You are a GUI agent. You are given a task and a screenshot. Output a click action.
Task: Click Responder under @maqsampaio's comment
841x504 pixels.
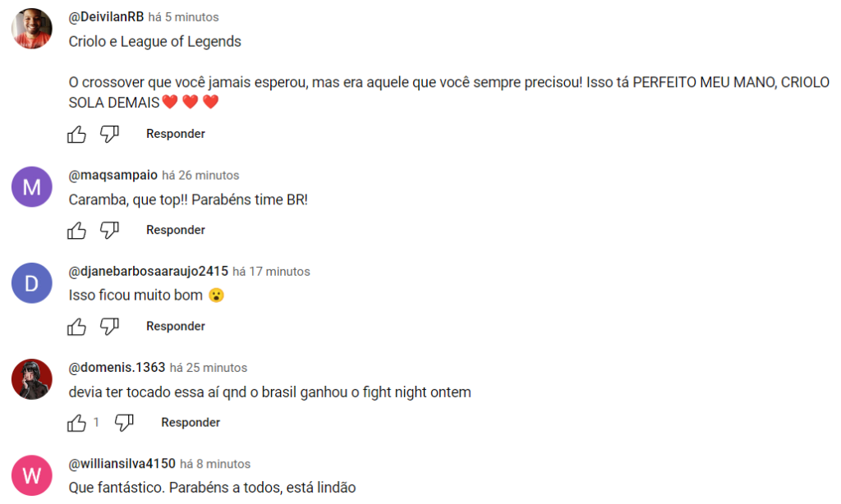176,230
